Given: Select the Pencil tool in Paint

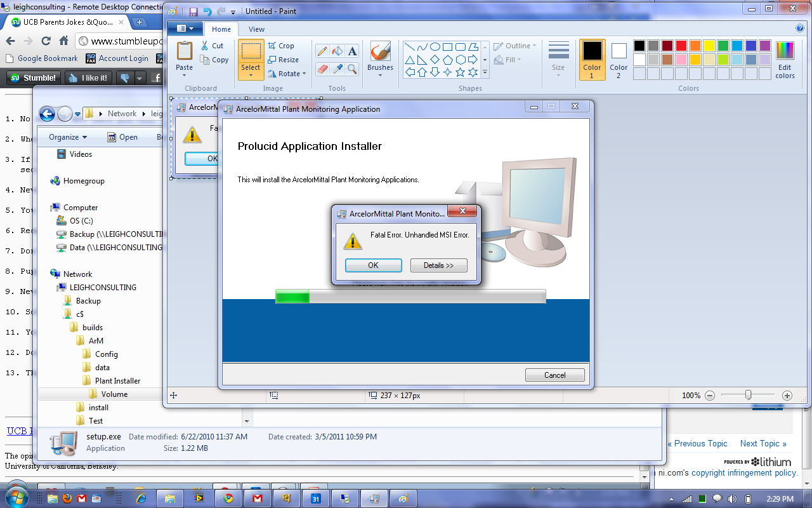Looking at the screenshot, I should [322, 51].
